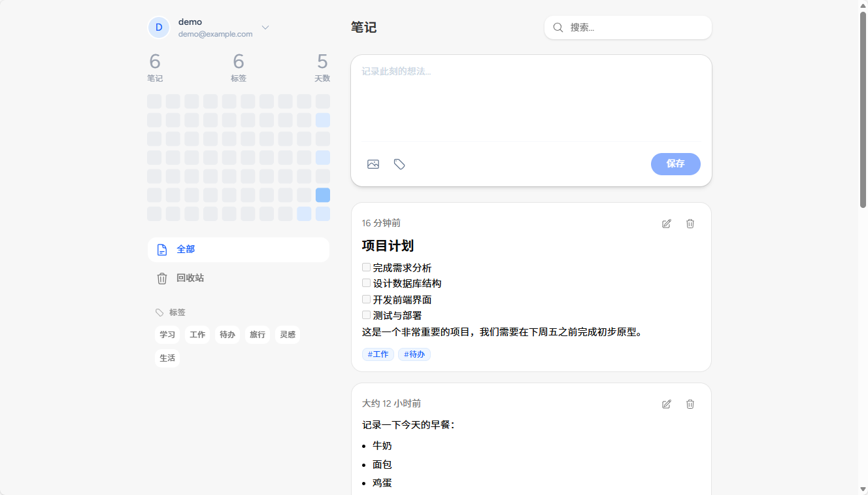Delete the breakfast note using trash icon
Image resolution: width=868 pixels, height=495 pixels.
point(690,403)
